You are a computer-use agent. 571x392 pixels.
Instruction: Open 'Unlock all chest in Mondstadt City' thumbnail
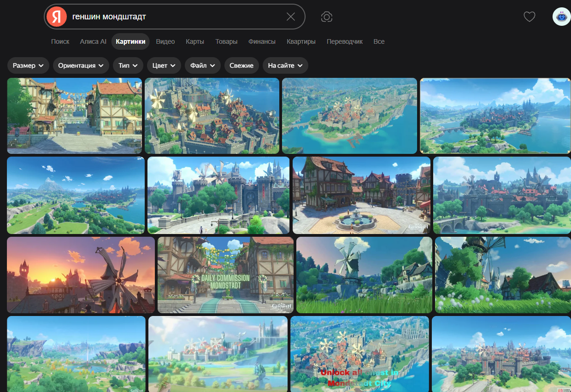(359, 354)
